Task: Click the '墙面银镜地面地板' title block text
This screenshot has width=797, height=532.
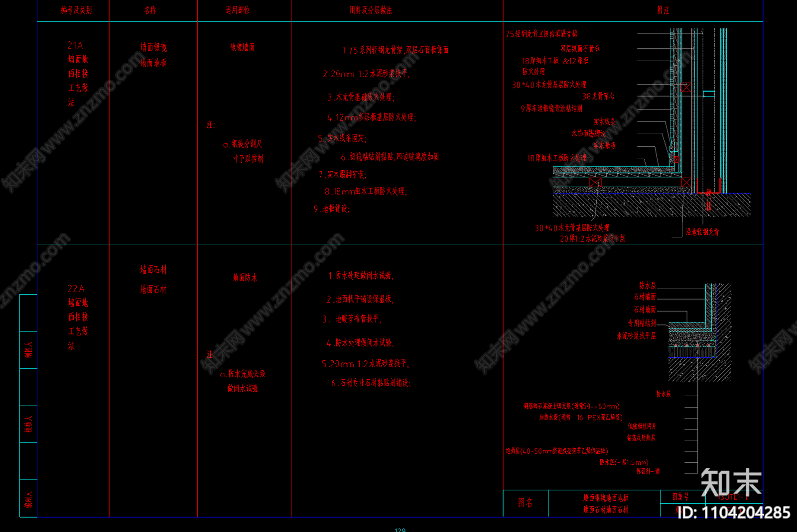Action: pos(606,498)
